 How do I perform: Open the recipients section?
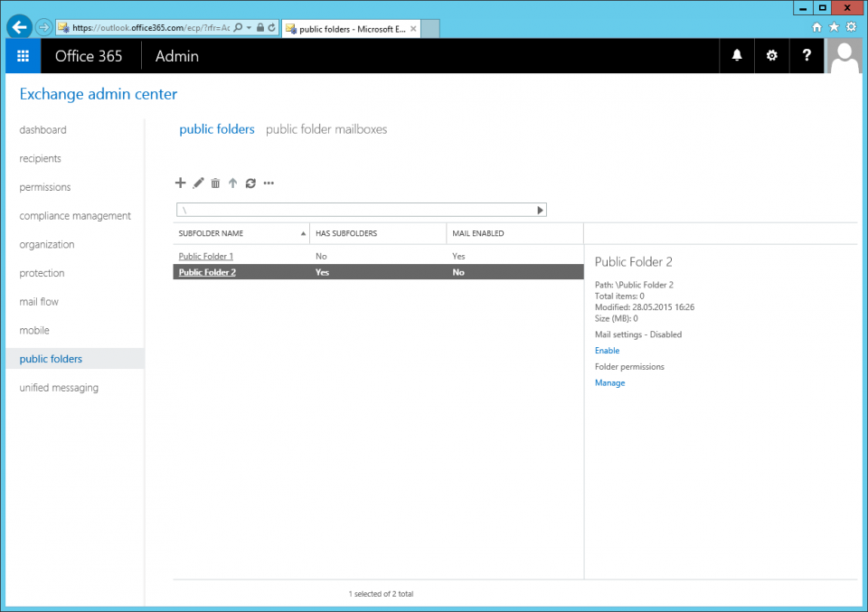pos(40,158)
